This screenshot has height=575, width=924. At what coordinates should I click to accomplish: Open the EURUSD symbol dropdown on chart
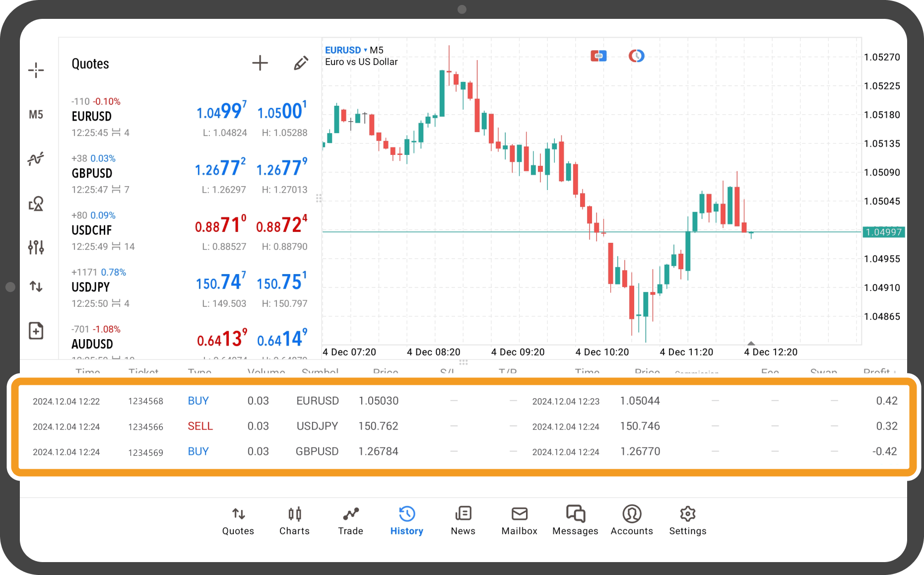coord(346,50)
